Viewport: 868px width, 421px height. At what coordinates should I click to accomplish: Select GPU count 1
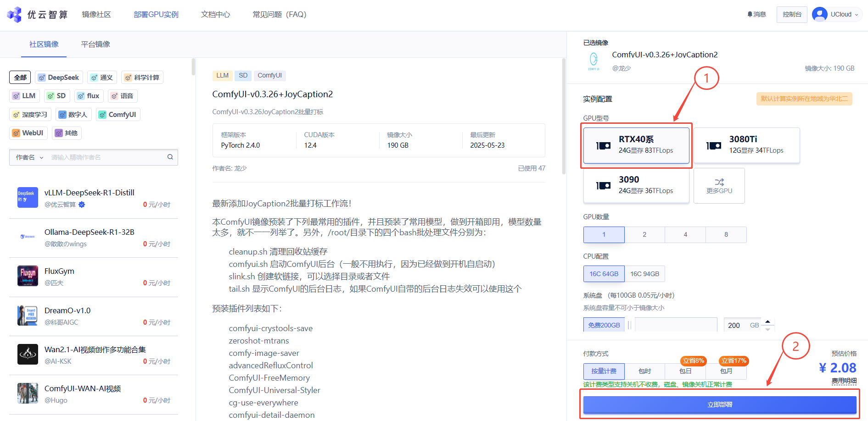604,234
